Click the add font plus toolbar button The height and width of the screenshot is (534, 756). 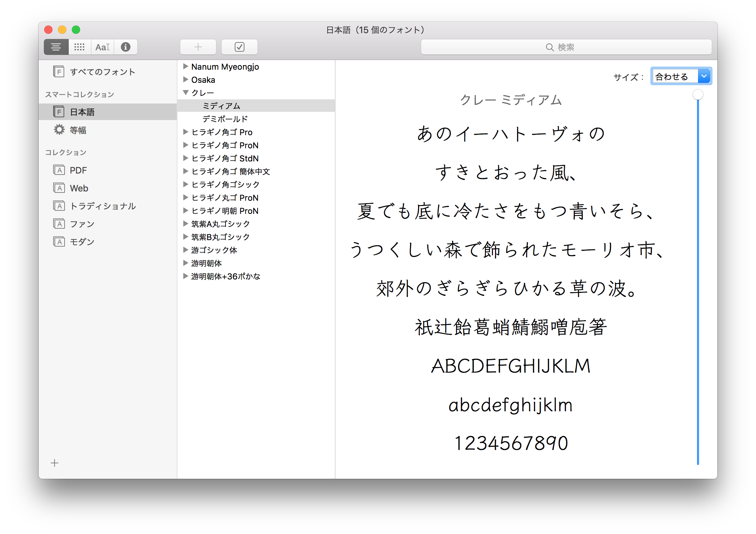(x=198, y=47)
